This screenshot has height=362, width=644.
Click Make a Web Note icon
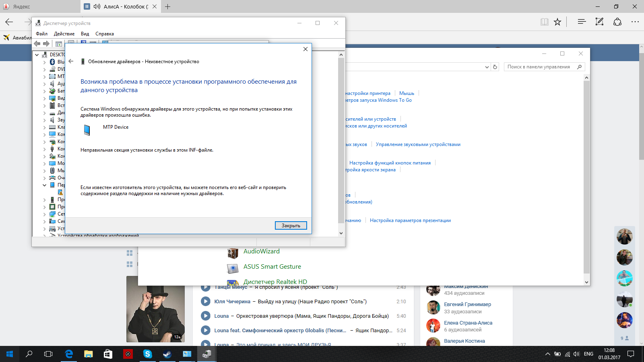[x=599, y=22]
